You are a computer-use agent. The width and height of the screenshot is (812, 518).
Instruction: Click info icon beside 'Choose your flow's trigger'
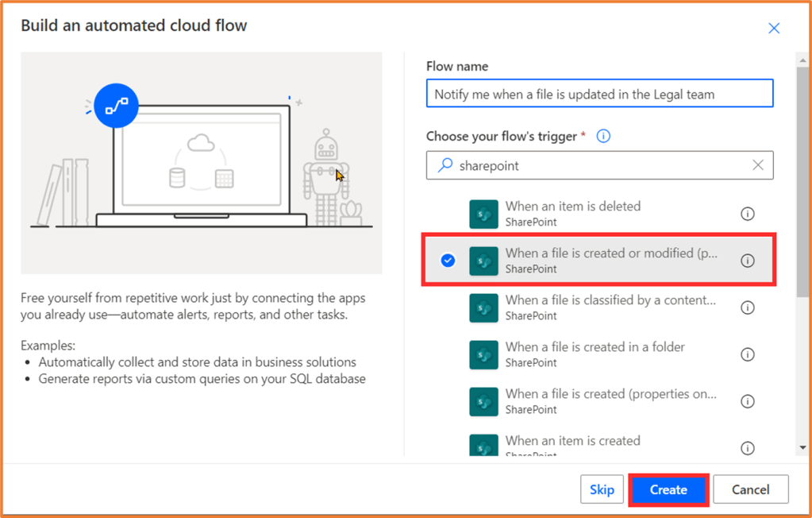tap(603, 136)
